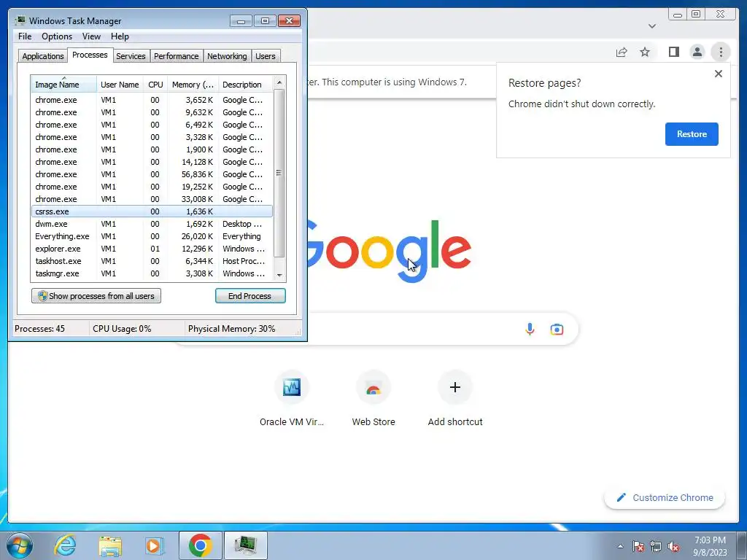Select taskhost.exe process row
The image size is (747, 560).
coord(152,261)
